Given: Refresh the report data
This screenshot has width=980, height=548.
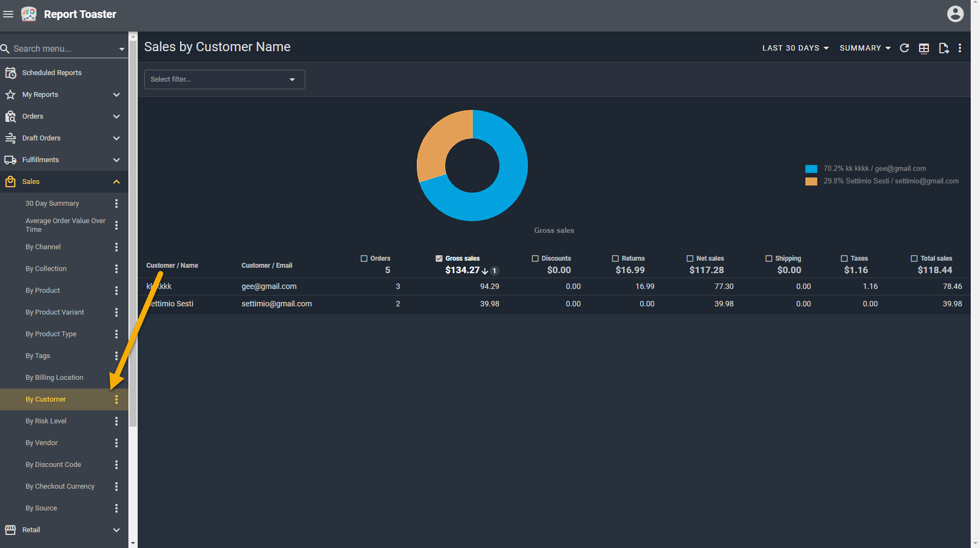Looking at the screenshot, I should (904, 48).
